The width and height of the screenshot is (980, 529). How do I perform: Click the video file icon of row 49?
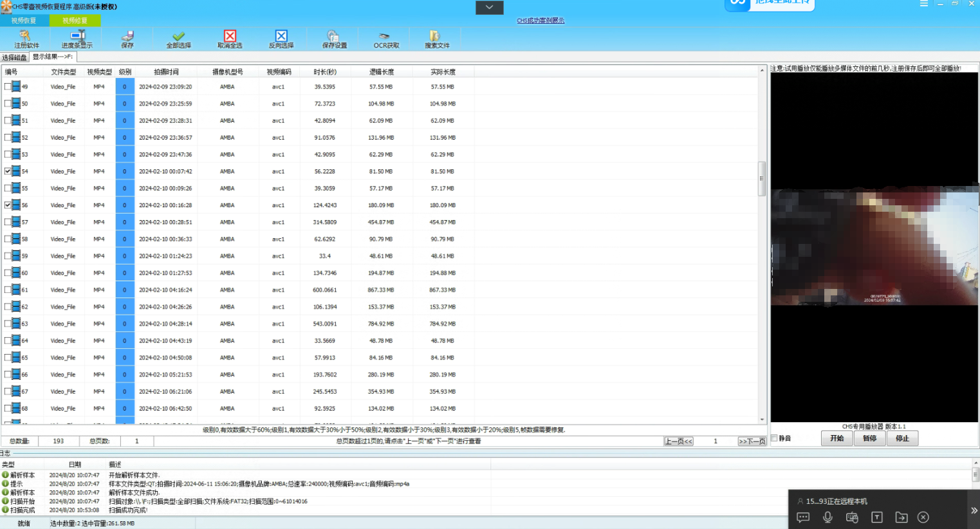pos(16,86)
